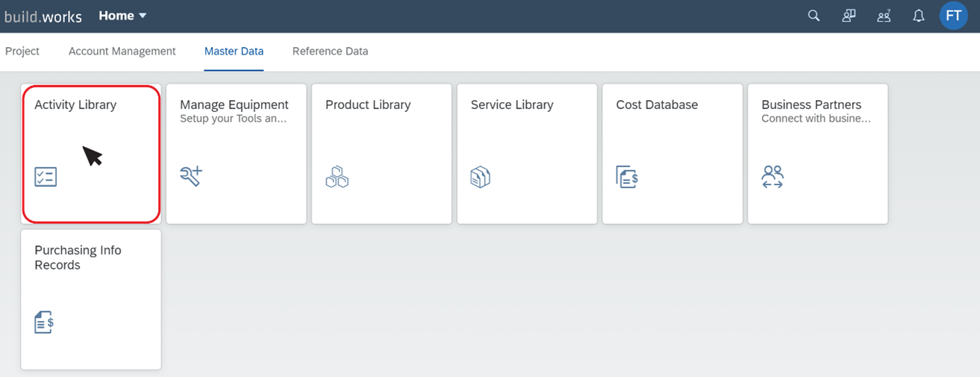Click the Service Library box icon
This screenshot has width=980, height=377.
click(x=481, y=177)
